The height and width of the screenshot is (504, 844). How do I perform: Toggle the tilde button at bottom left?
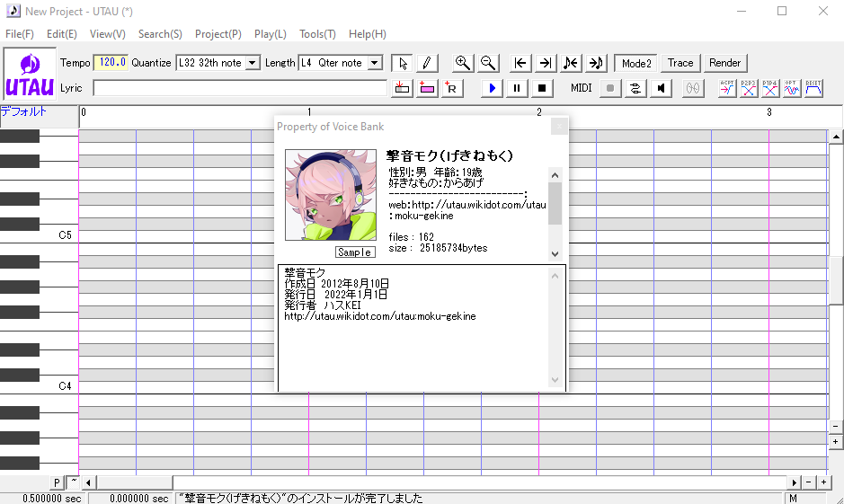point(73,482)
